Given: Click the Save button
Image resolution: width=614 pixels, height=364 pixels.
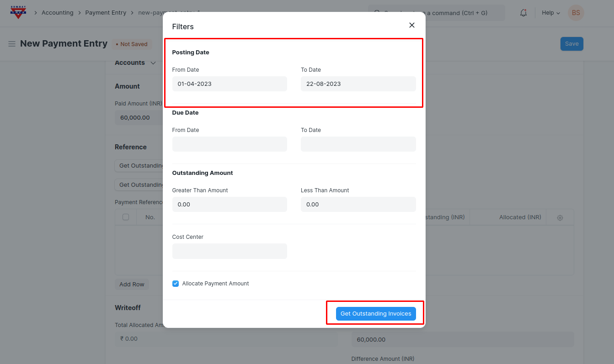Looking at the screenshot, I should click(x=571, y=44).
